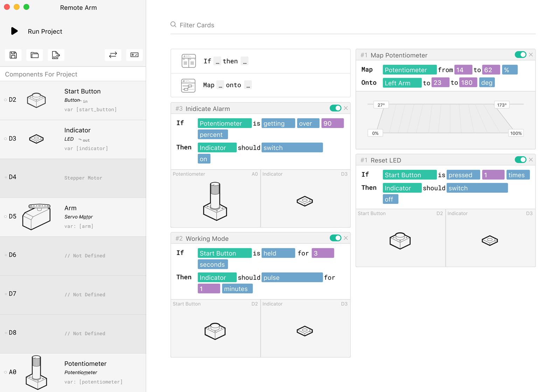Toggle off the Map Potentiometer card
This screenshot has height=392, width=560.
click(x=521, y=55)
